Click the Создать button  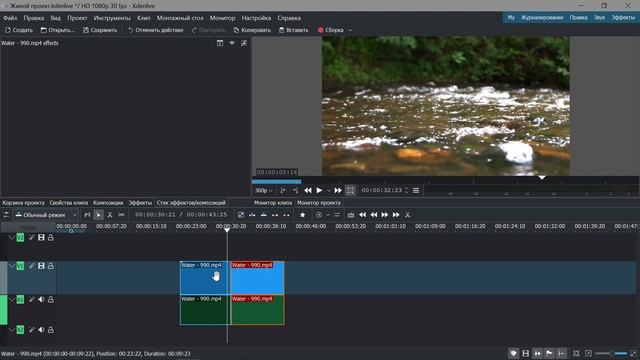point(19,30)
